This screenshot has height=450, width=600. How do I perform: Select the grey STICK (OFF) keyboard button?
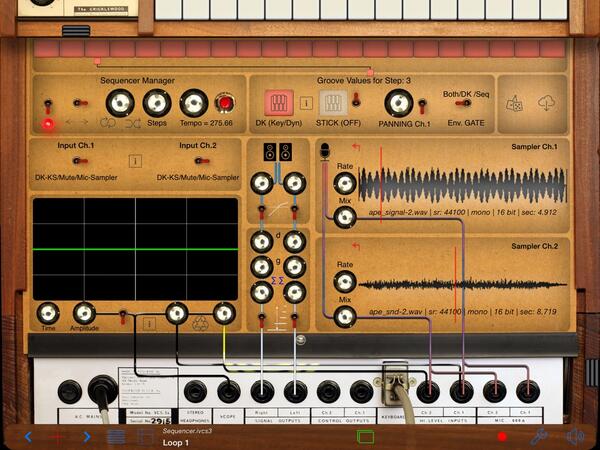(333, 103)
